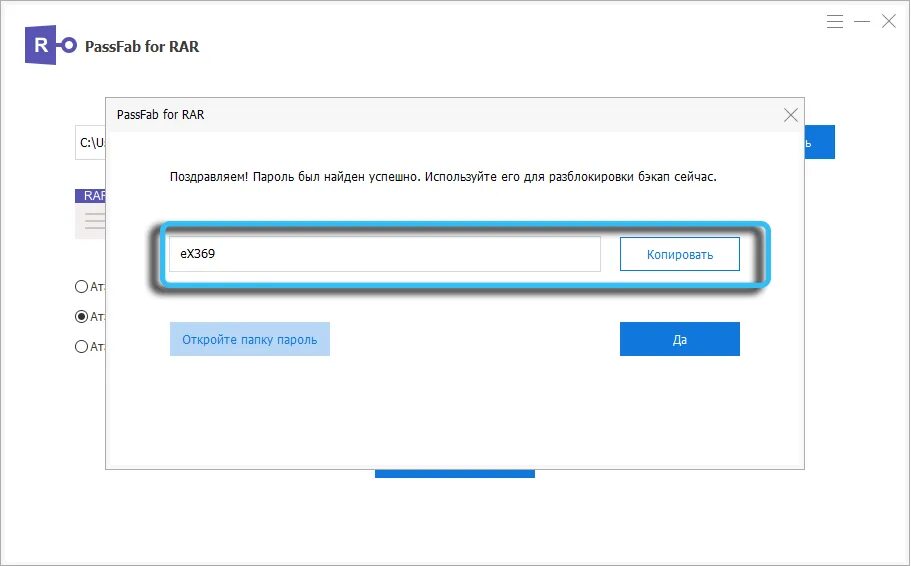Image resolution: width=911 pixels, height=566 pixels.
Task: Select the first attack type radio button
Action: tap(81, 286)
